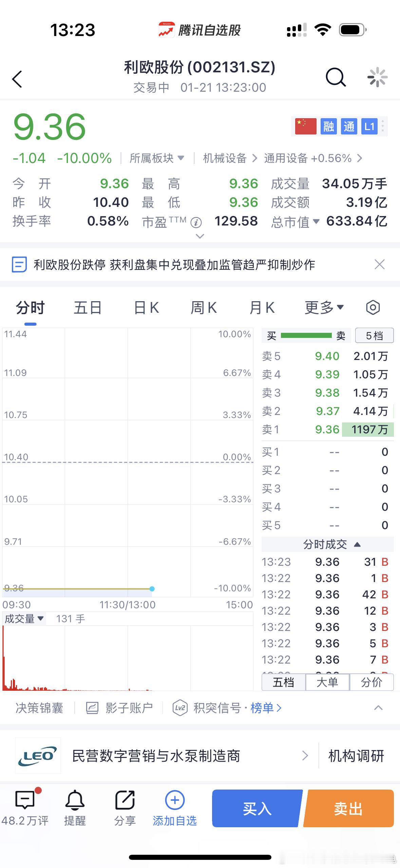Open the LEO company logo
The width and height of the screenshot is (400, 868).
pyautogui.click(x=38, y=756)
